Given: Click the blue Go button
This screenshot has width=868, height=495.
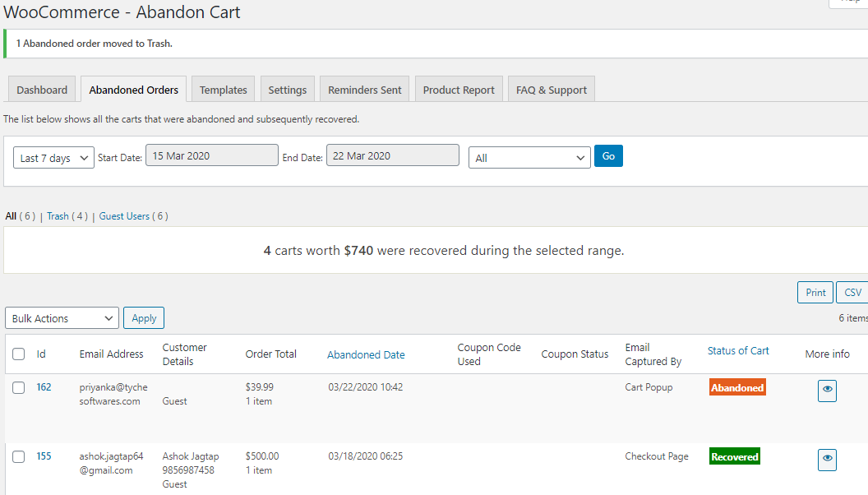Looking at the screenshot, I should tap(608, 155).
